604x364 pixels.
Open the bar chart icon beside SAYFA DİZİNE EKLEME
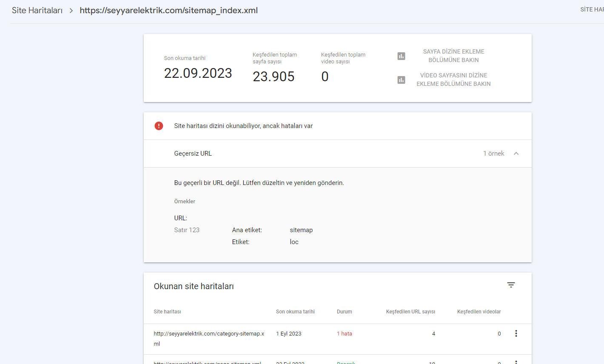point(401,56)
